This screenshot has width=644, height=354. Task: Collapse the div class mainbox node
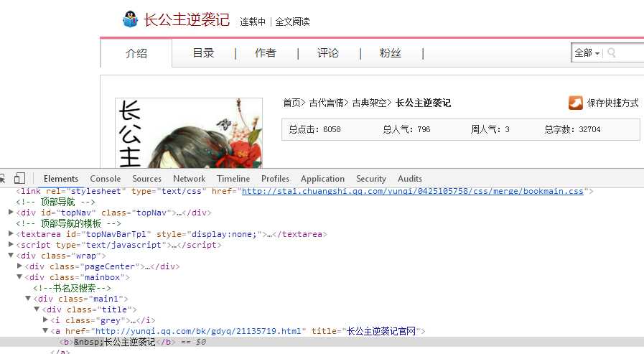tap(19, 276)
